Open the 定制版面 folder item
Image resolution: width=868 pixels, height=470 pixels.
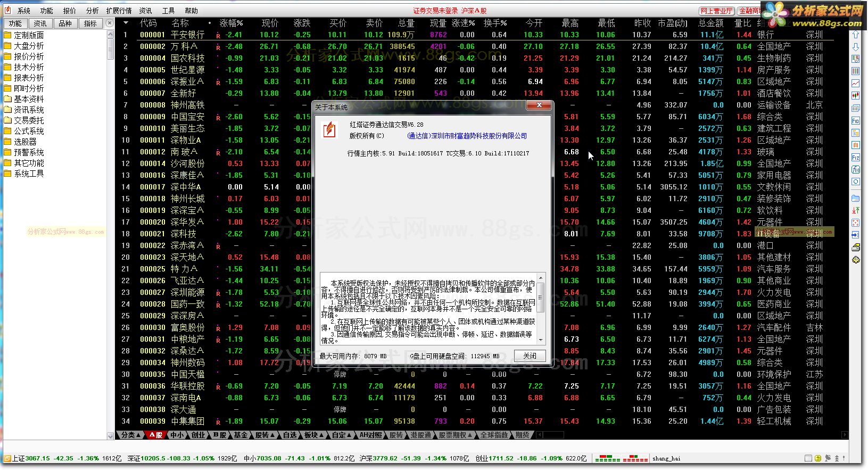[x=24, y=35]
